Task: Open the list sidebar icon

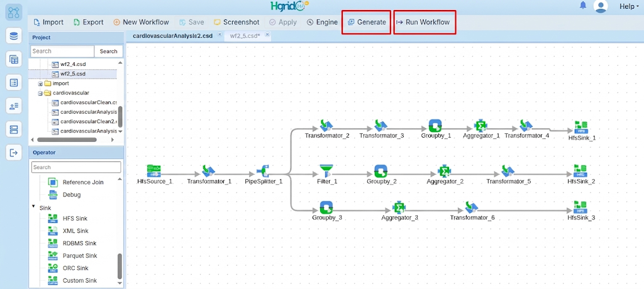Action: pyautogui.click(x=14, y=82)
